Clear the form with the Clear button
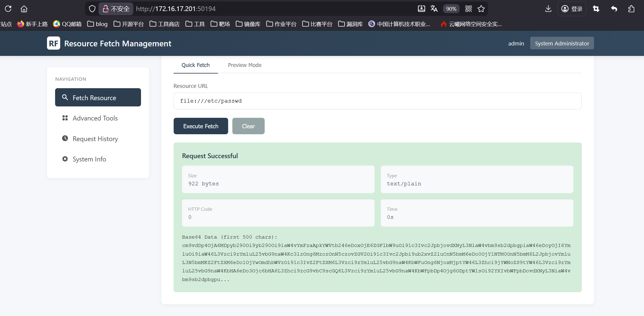644x316 pixels. pyautogui.click(x=248, y=126)
